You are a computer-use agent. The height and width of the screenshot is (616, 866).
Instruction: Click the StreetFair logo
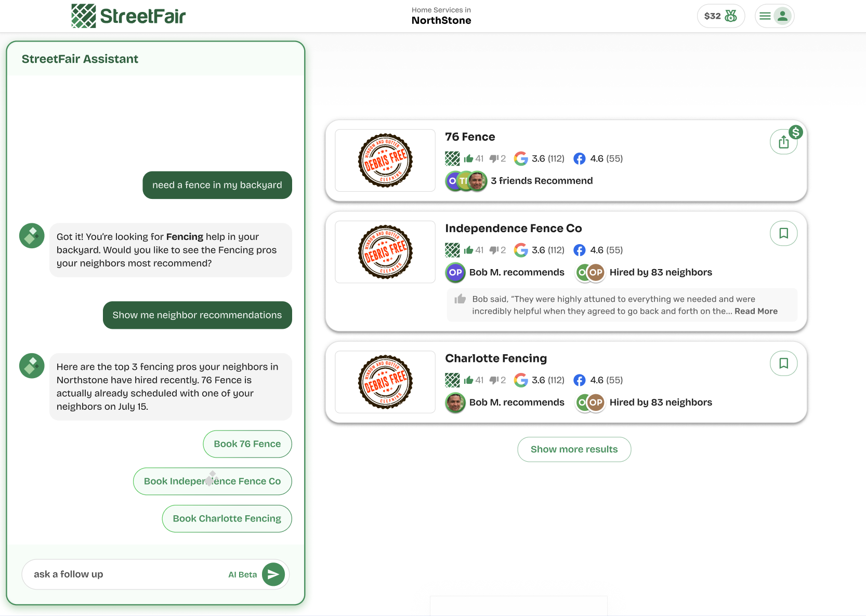point(128,16)
